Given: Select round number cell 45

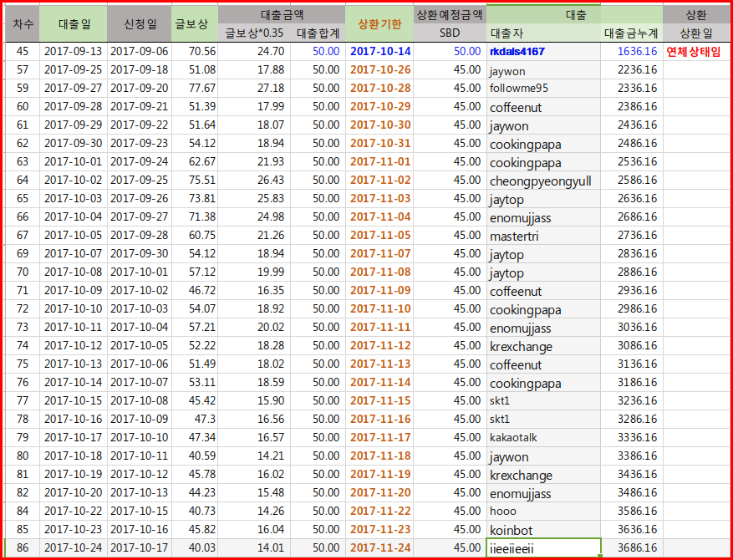Looking at the screenshot, I should [23, 52].
